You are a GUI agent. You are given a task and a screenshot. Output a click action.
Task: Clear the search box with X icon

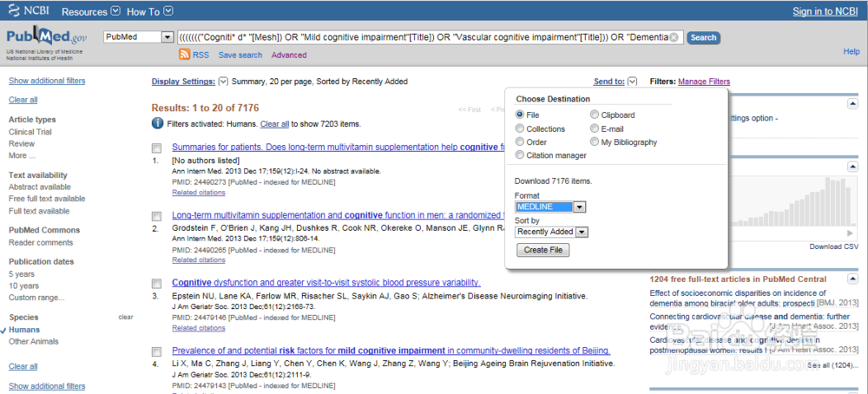click(x=674, y=37)
